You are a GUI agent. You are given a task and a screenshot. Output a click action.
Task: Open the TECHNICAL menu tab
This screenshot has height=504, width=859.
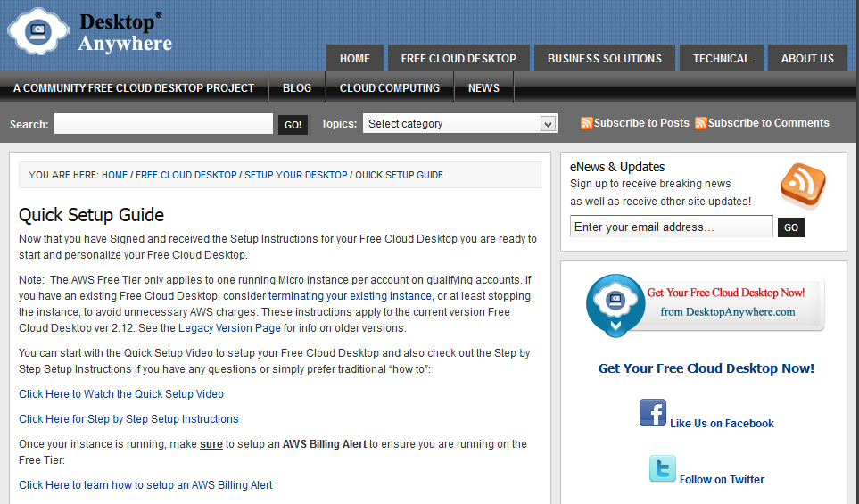[x=721, y=59]
